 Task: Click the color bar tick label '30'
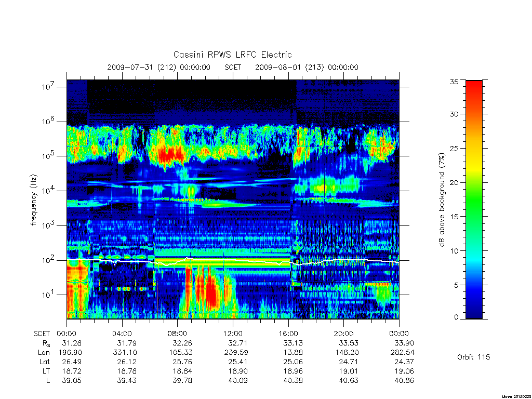pyautogui.click(x=454, y=114)
